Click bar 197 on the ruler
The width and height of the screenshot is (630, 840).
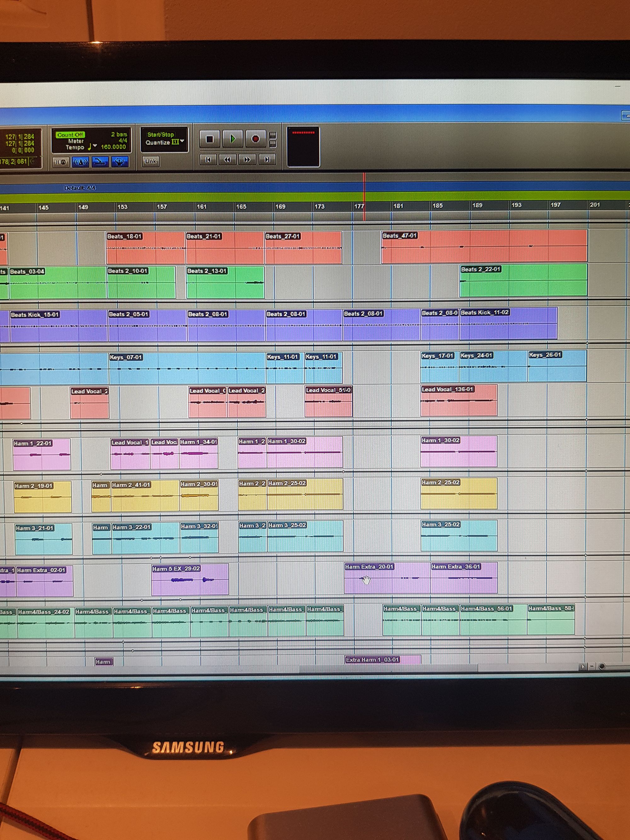(556, 205)
